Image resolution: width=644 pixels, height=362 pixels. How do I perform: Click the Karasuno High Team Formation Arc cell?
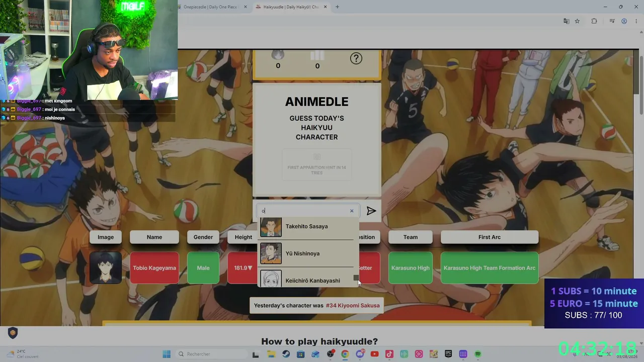pyautogui.click(x=490, y=268)
